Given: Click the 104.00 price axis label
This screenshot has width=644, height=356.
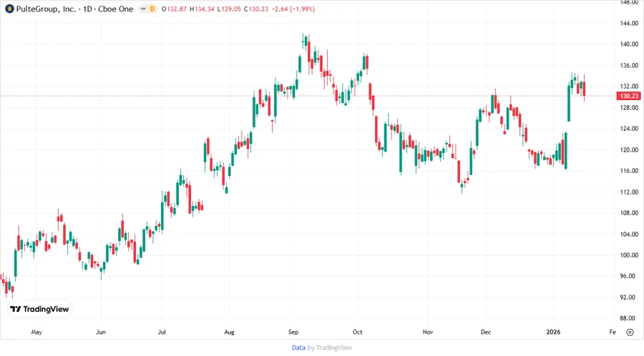Looking at the screenshot, I should pyautogui.click(x=629, y=234).
